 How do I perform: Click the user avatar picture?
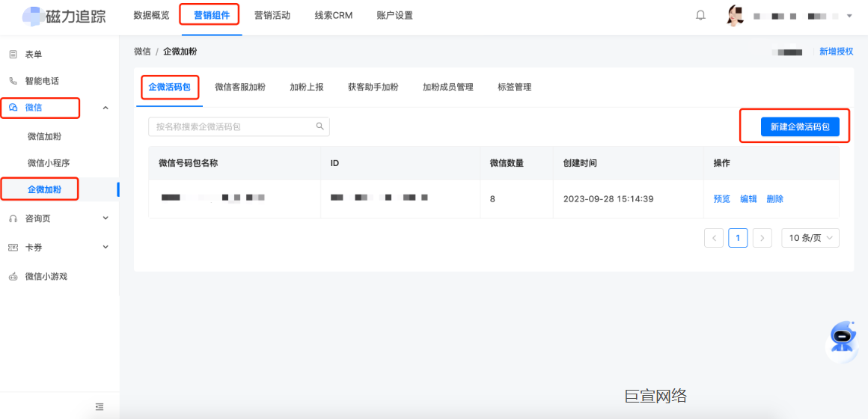click(x=735, y=16)
